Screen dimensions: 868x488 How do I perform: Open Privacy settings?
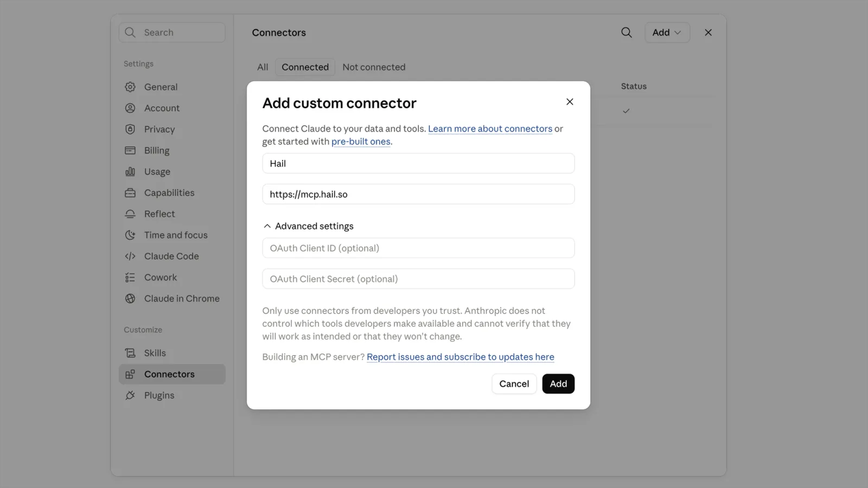click(172, 129)
